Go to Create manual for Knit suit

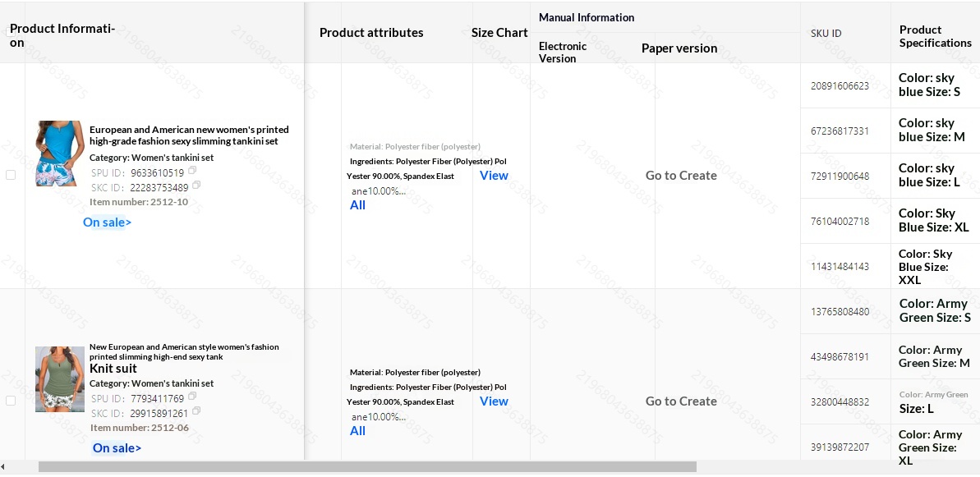(681, 401)
